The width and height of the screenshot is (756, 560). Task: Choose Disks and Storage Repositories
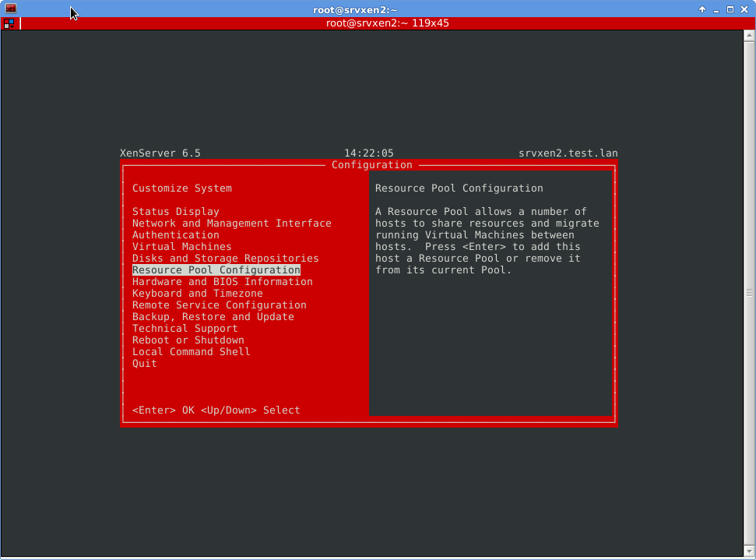coord(225,258)
